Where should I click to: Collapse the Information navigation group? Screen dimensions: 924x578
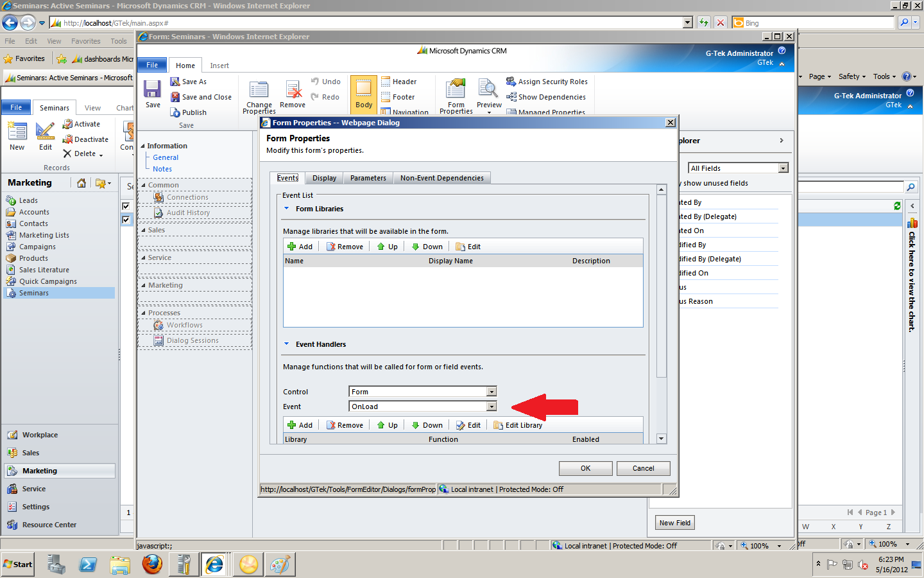143,146
